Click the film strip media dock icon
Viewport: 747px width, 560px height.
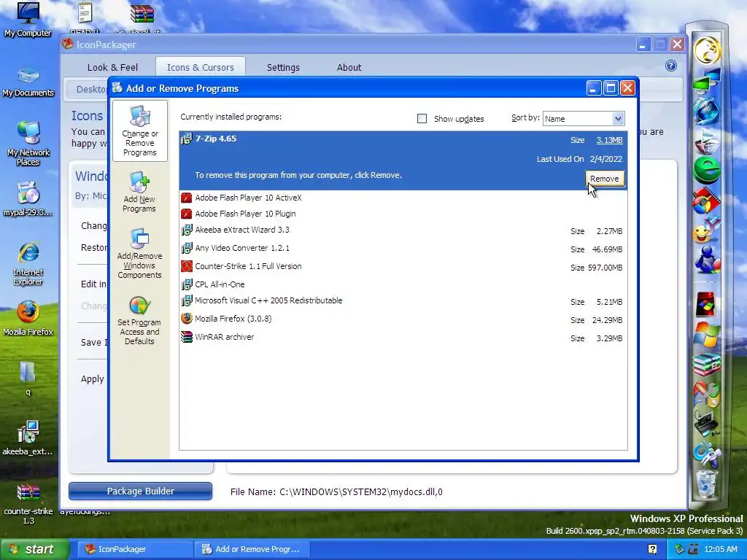pyautogui.click(x=707, y=201)
